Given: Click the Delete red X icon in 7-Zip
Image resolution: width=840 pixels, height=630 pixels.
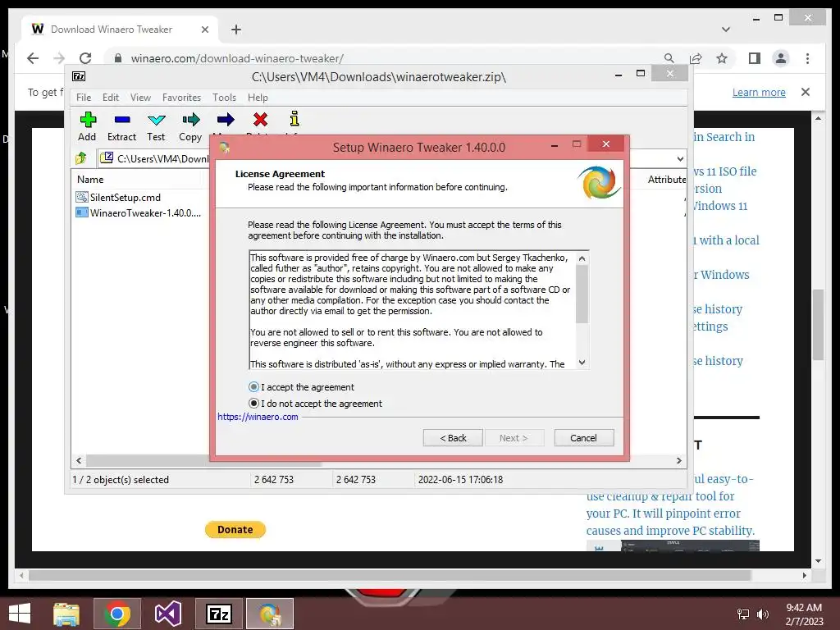Looking at the screenshot, I should 260,120.
